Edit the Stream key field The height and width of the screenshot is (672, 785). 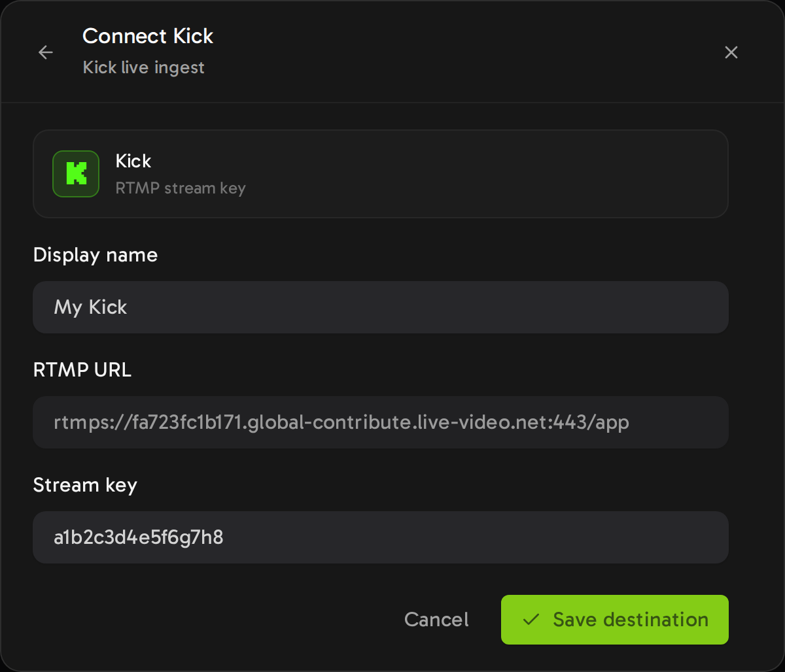[381, 537]
